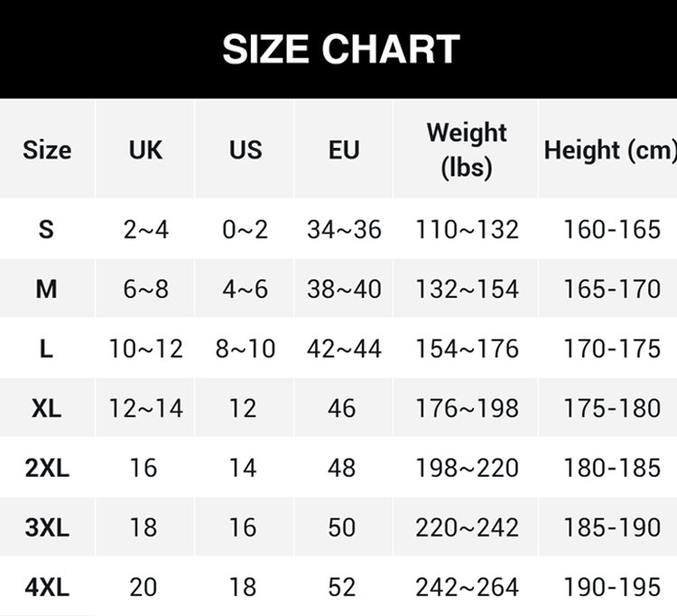Select the 132~154 weight cell
Viewport: 677px width, 616px height.
[467, 289]
